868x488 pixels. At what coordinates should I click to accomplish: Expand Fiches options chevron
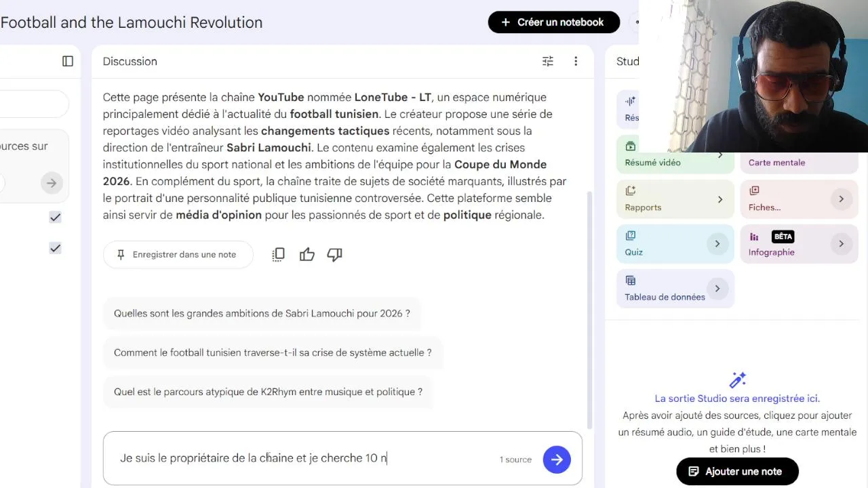pos(841,199)
